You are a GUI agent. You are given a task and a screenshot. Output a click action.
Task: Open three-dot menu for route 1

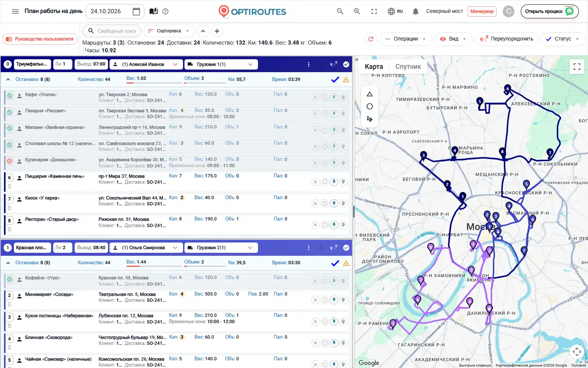(x=309, y=248)
